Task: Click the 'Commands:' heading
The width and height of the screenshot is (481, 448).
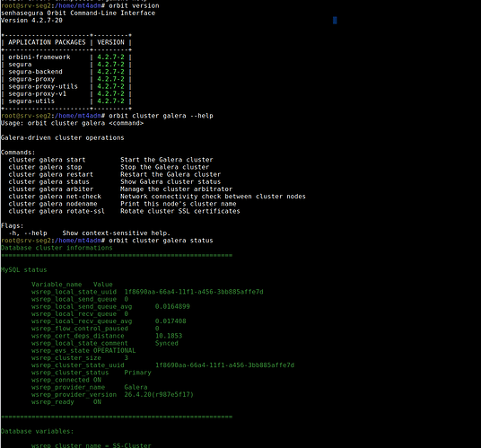Action: pyautogui.click(x=18, y=153)
